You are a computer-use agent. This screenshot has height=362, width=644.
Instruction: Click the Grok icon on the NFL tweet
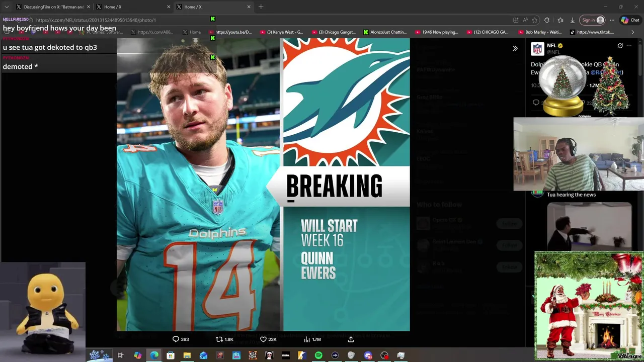(x=620, y=46)
